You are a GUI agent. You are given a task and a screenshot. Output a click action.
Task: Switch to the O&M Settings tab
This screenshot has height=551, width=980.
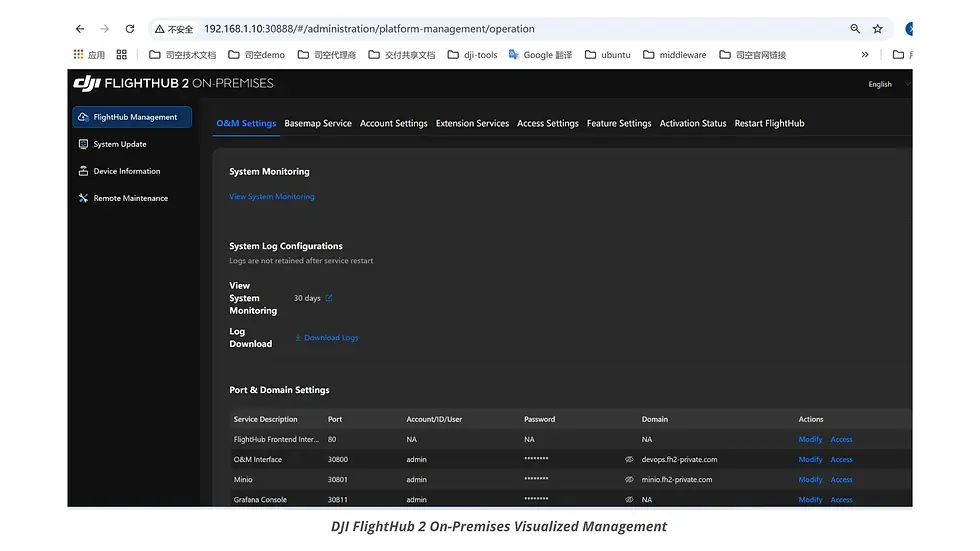tap(246, 123)
